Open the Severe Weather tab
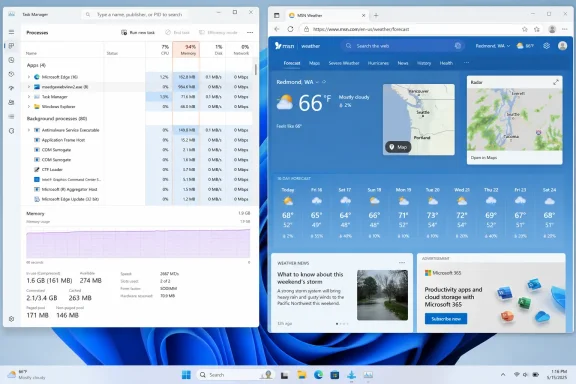Viewport: 576px width, 384px height. (x=344, y=63)
